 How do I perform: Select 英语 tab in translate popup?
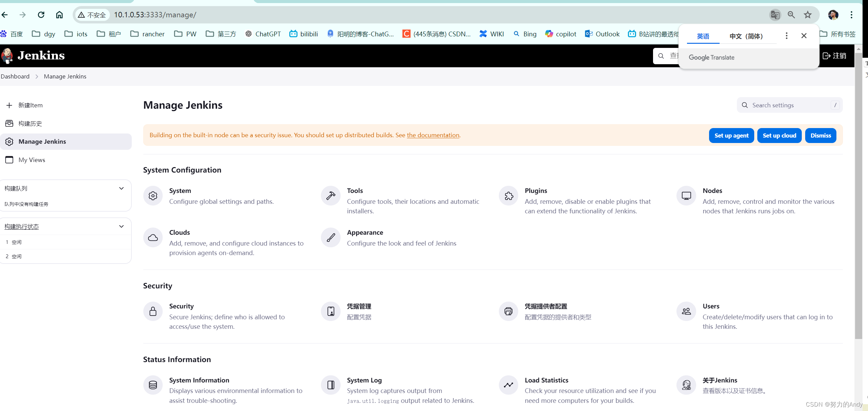pos(703,36)
